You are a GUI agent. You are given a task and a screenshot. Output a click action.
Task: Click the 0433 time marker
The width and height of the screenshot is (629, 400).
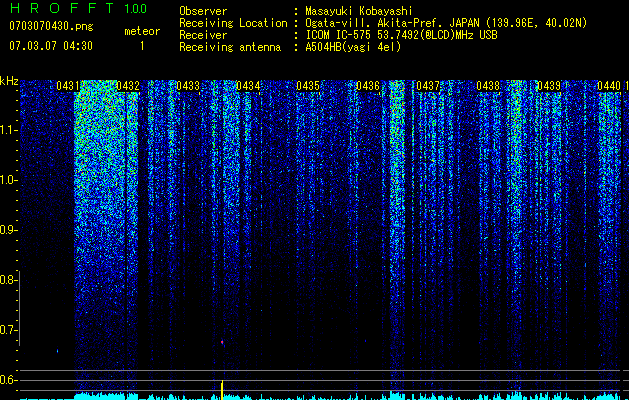(x=188, y=86)
